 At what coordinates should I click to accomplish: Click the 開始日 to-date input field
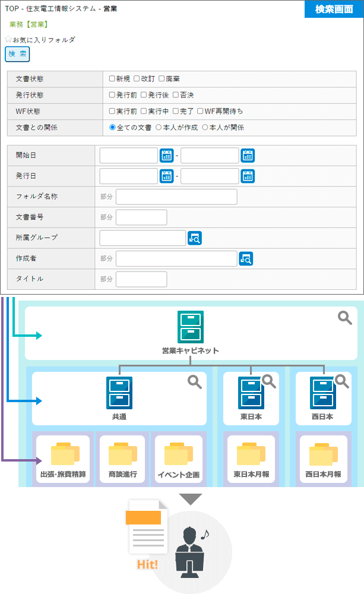pos(210,155)
